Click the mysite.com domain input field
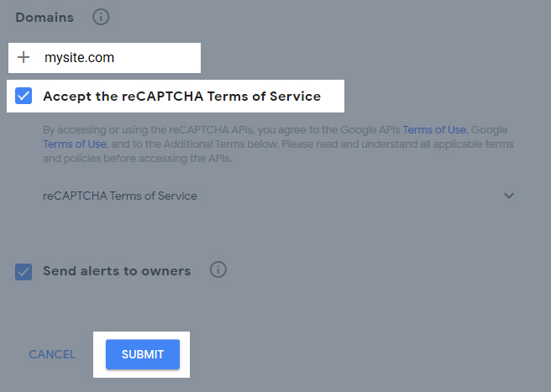551x392 pixels. click(x=104, y=58)
